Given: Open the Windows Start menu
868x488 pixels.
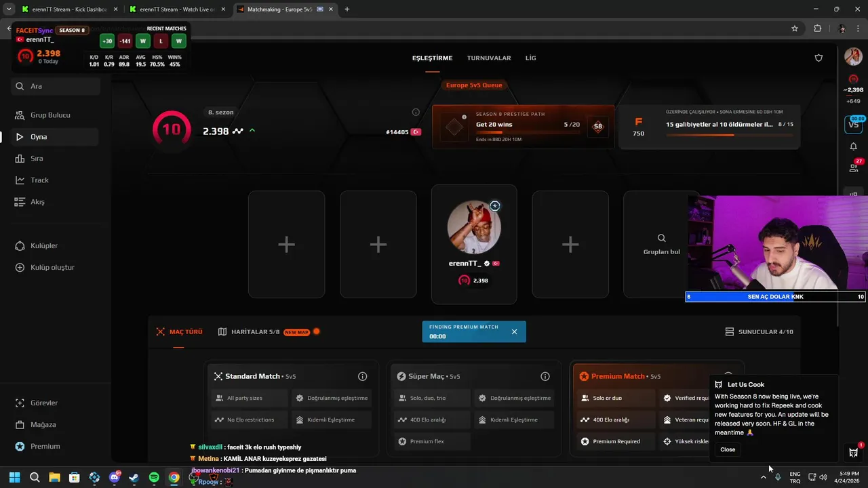Looking at the screenshot, I should [14, 478].
